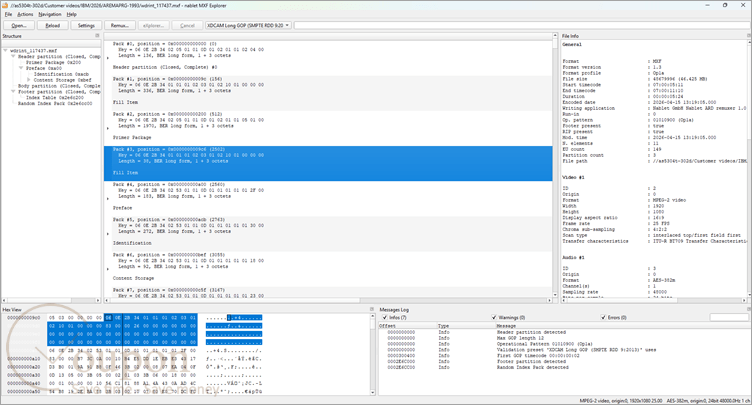752x405 pixels.
Task: Collapse the Preface 0xa00 tree node
Action: pyautogui.click(x=21, y=68)
